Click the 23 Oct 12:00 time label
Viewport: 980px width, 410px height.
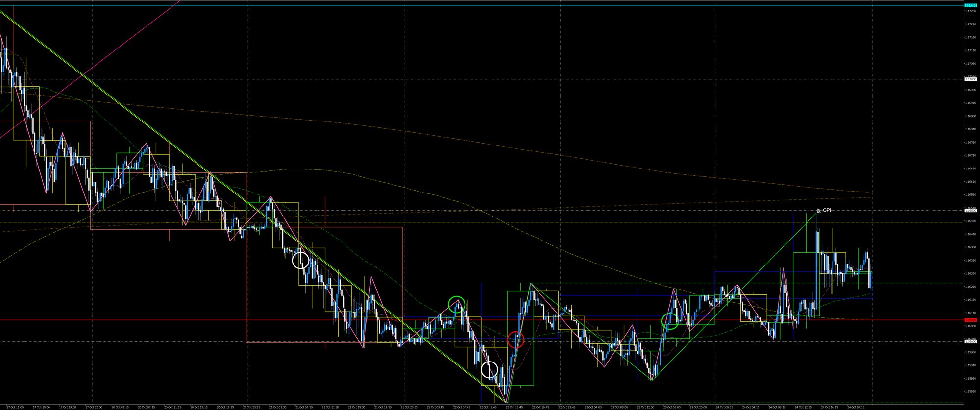point(646,407)
